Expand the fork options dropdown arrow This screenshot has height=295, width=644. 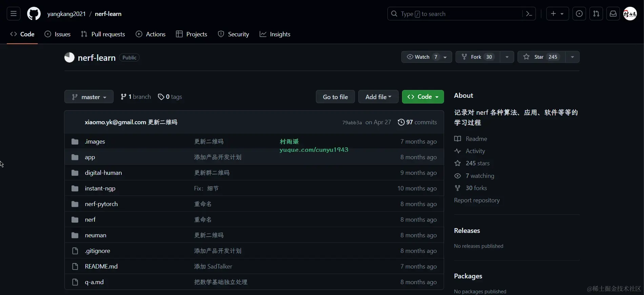(507, 57)
